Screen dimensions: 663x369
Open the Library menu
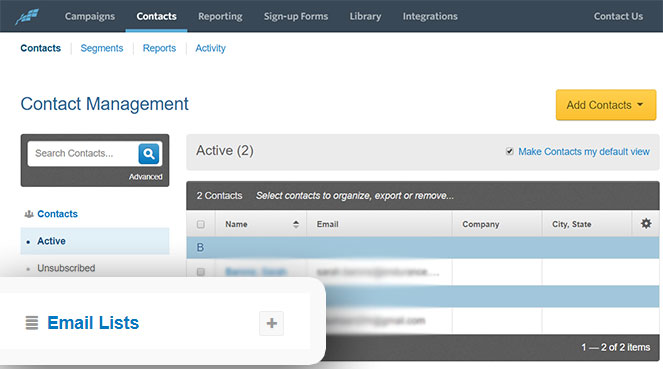point(365,16)
